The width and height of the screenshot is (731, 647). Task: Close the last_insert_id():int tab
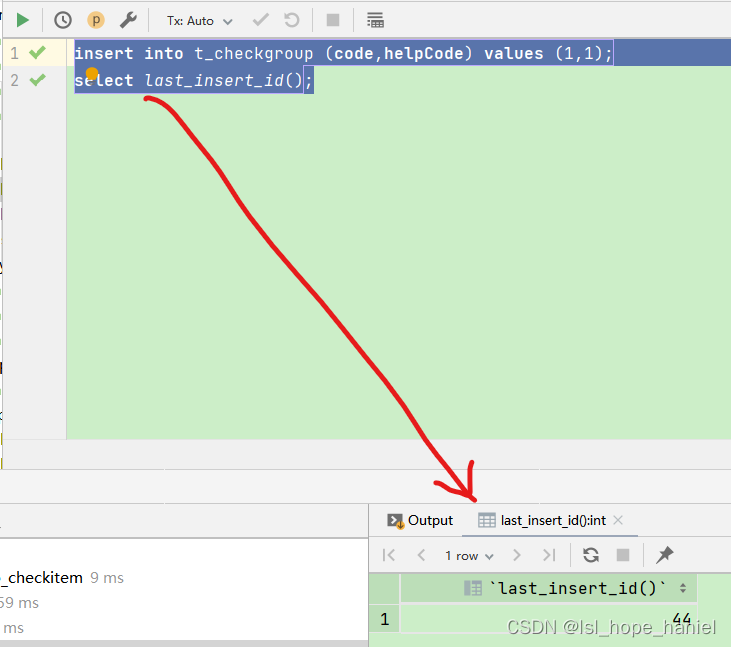click(618, 520)
